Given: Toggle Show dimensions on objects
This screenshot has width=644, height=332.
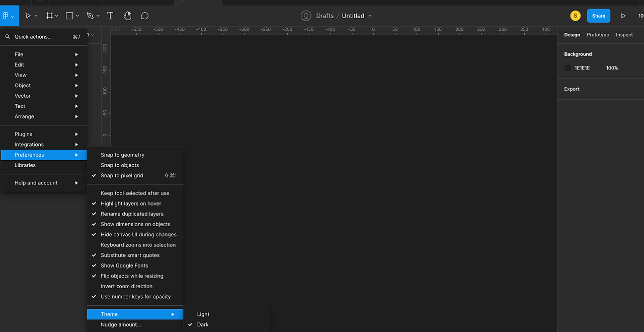Looking at the screenshot, I should pos(135,224).
